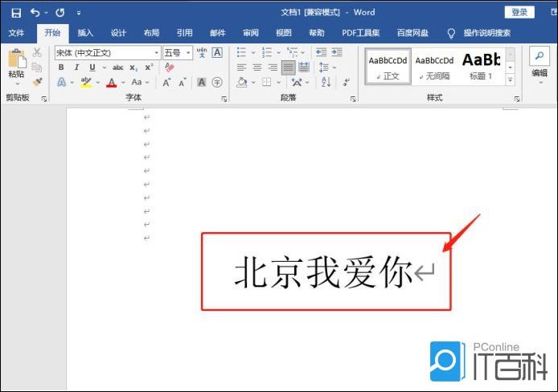This screenshot has height=392, width=558.
Task: Toggle Italic formatting
Action: 76,67
